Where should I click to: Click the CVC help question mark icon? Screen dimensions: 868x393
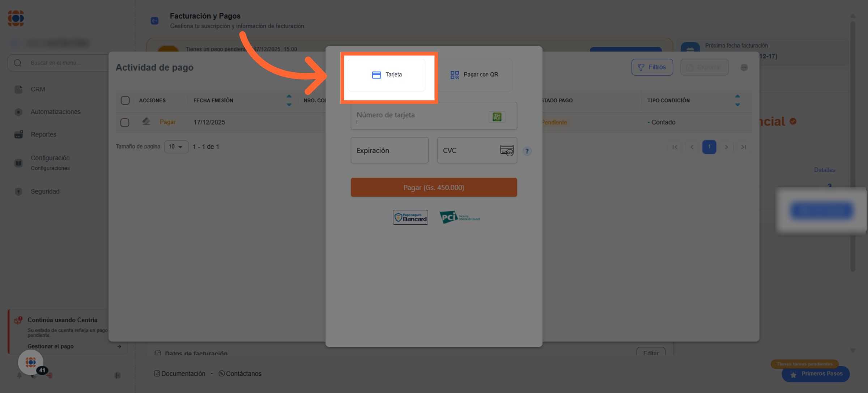point(527,151)
